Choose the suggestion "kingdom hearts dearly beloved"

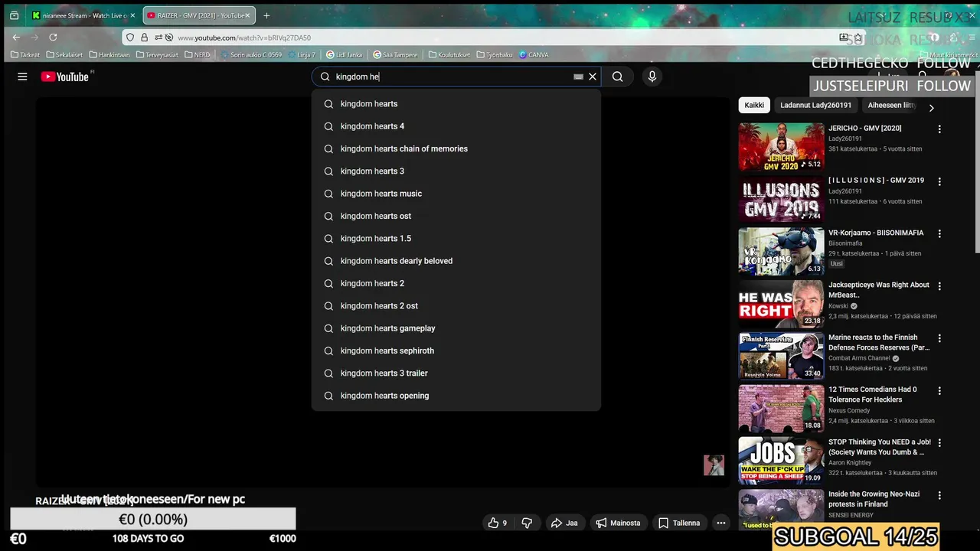tap(456, 261)
